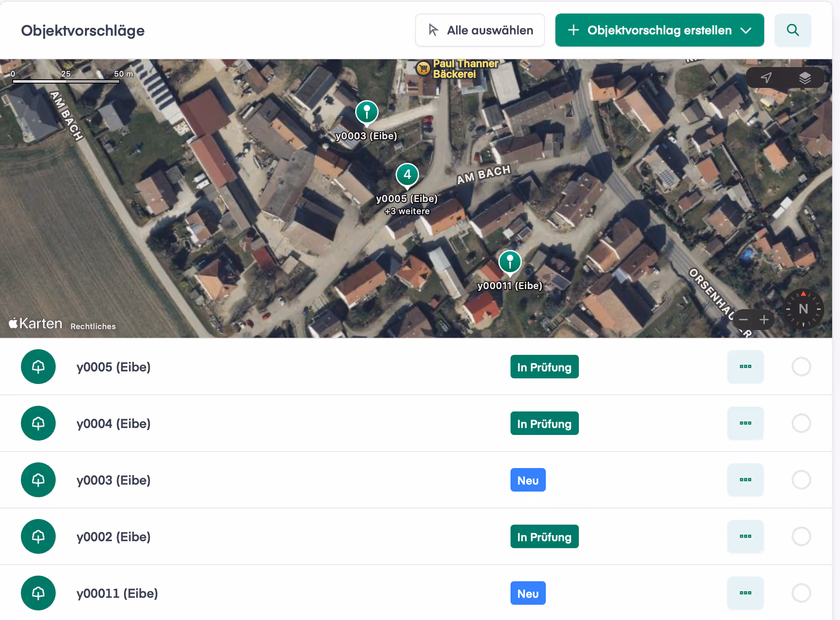Expand the Objektvorschlag erstellen dropdown chevron
This screenshot has height=620, width=840.
click(746, 30)
